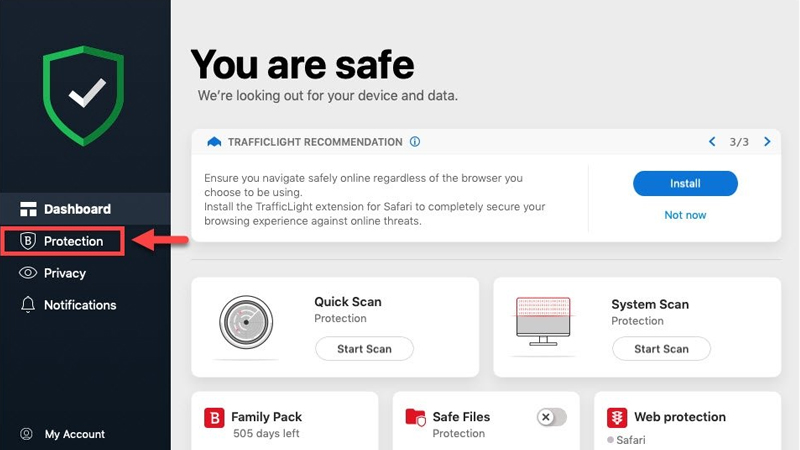Click the Safe Files folder icon
Screen dimensions: 800x450
pos(416,418)
